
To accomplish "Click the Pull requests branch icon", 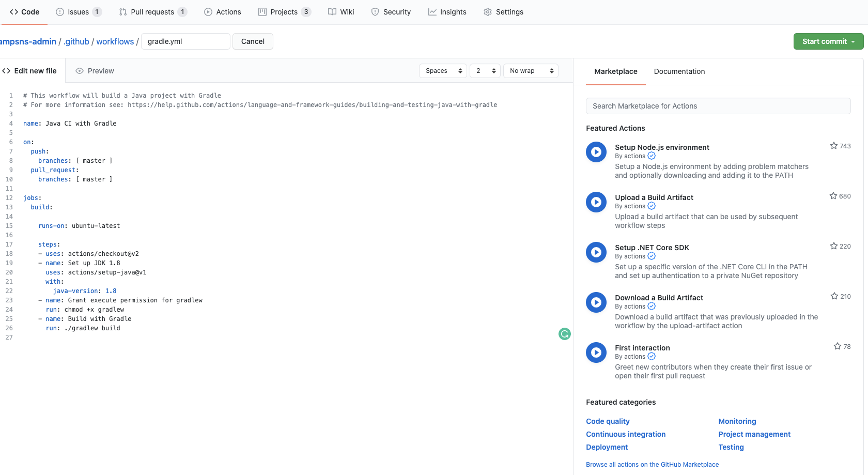I will [x=123, y=12].
